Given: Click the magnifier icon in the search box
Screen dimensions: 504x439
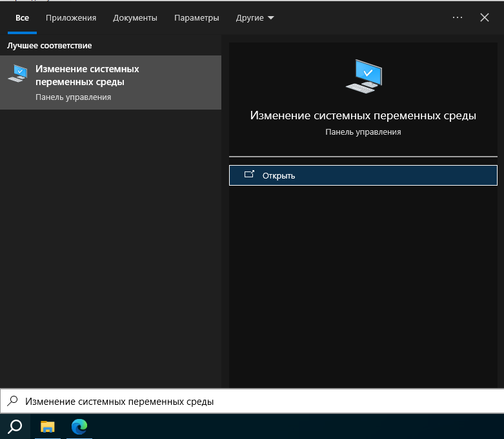Looking at the screenshot, I should (x=12, y=401).
